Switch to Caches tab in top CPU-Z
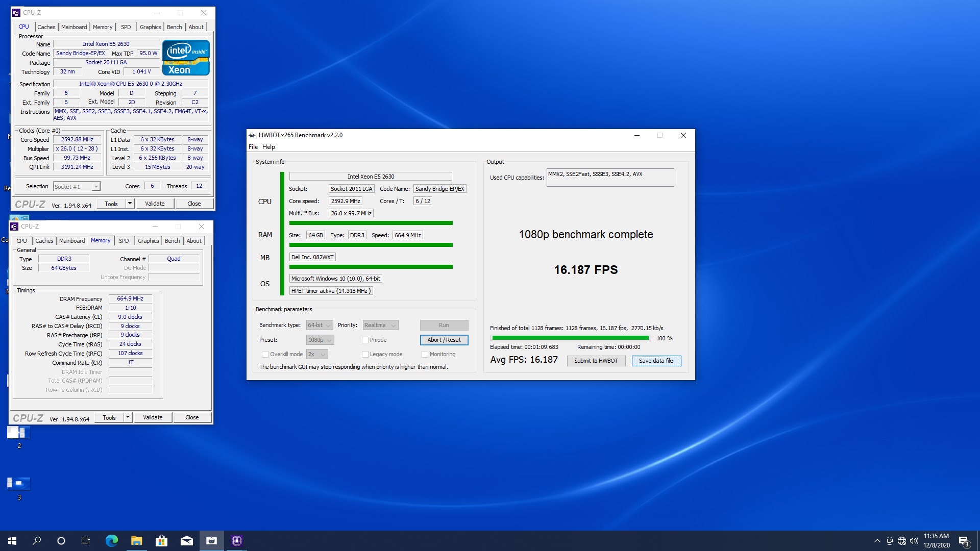 pyautogui.click(x=46, y=27)
